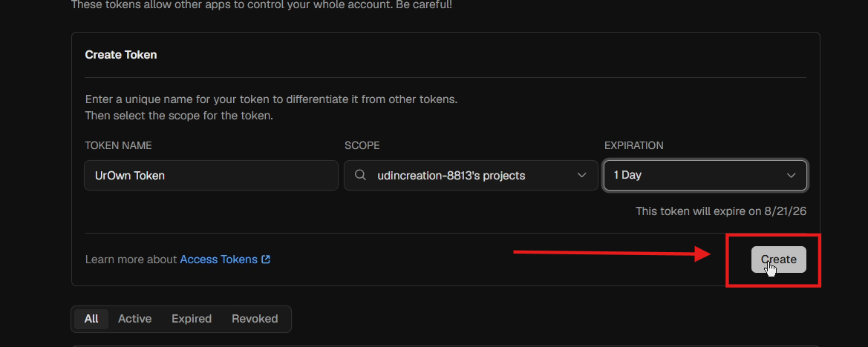The height and width of the screenshot is (347, 868).
Task: Expand the Scope chevron arrow
Action: click(582, 175)
